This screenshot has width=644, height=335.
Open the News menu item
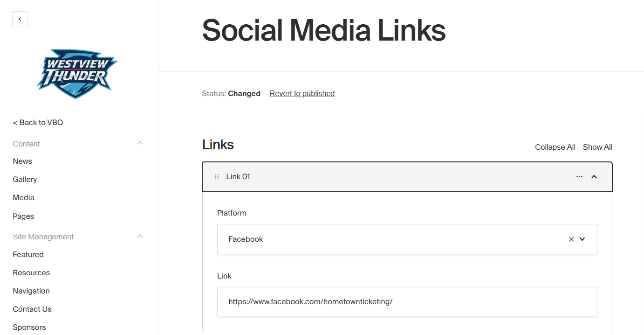[22, 161]
